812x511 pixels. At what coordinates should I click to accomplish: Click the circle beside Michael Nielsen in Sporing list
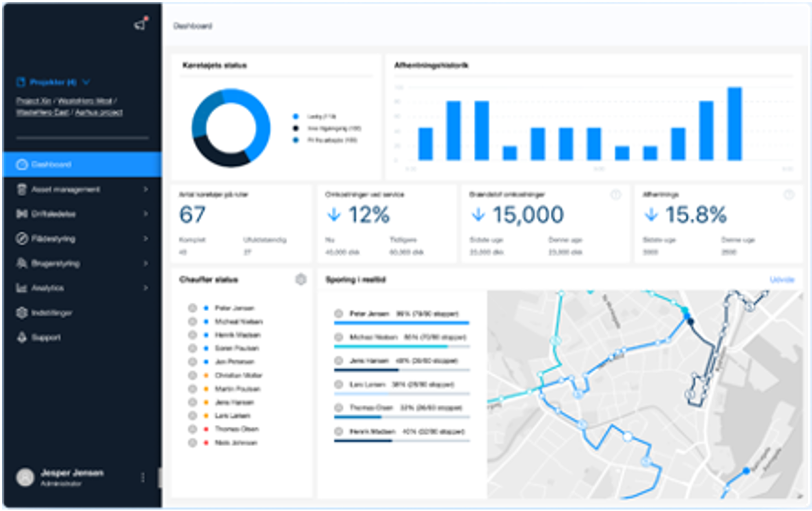339,337
